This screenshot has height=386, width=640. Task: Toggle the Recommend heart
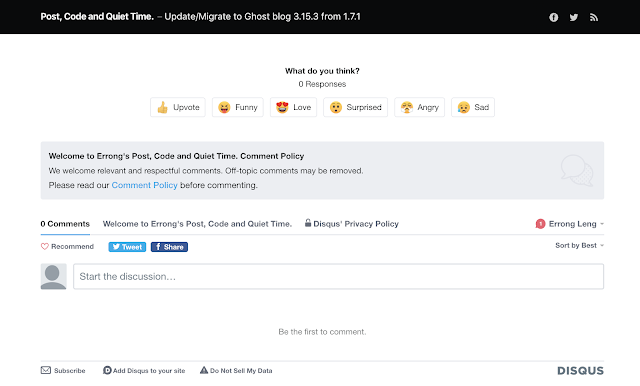tap(67, 246)
